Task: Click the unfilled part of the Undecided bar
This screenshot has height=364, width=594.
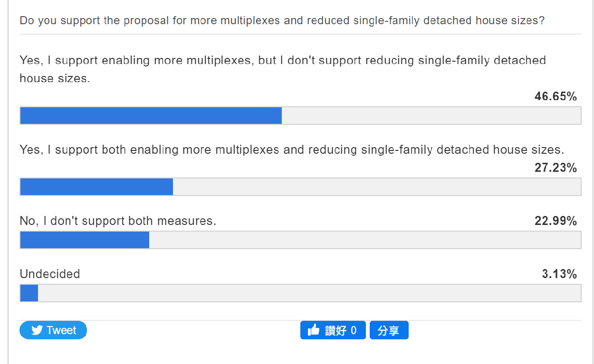Action: (309, 293)
